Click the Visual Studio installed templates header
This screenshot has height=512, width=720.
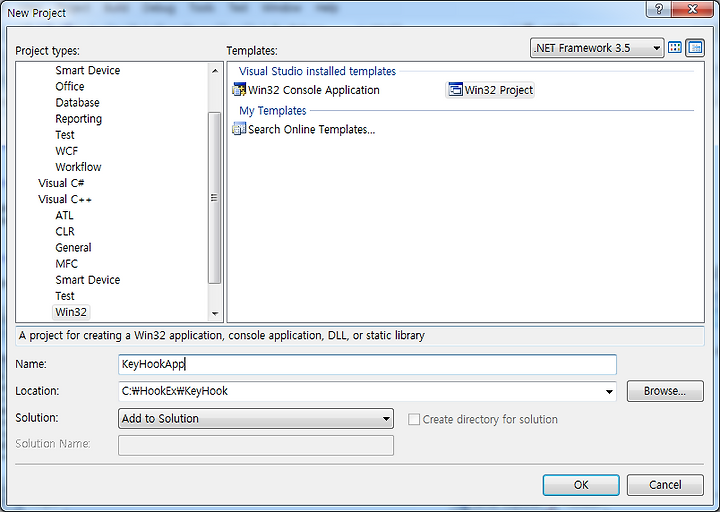click(317, 71)
